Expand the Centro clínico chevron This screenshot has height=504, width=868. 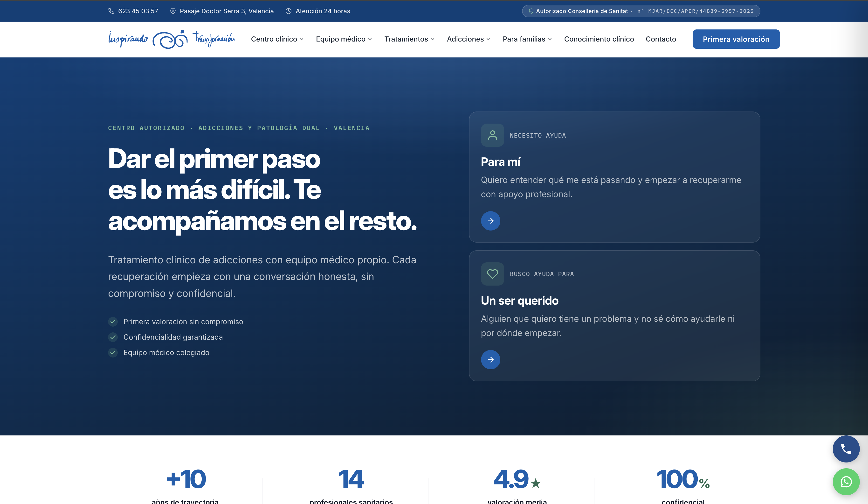[302, 39]
